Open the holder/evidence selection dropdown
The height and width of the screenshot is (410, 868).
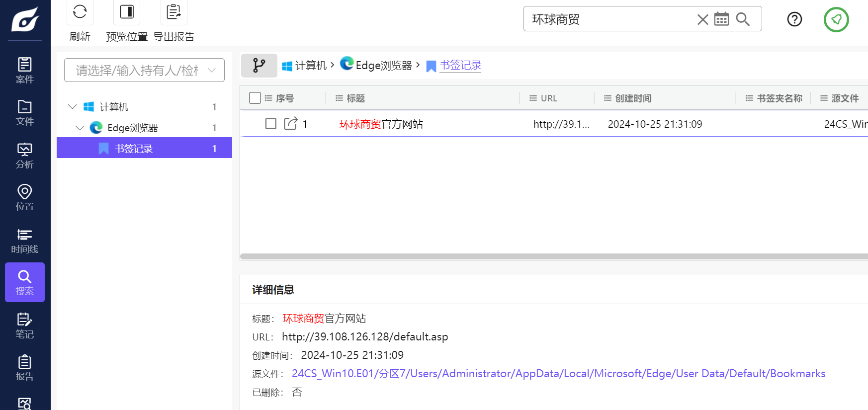point(144,70)
